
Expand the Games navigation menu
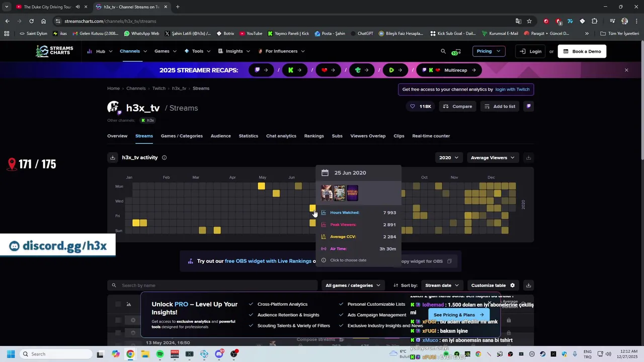coord(166,51)
